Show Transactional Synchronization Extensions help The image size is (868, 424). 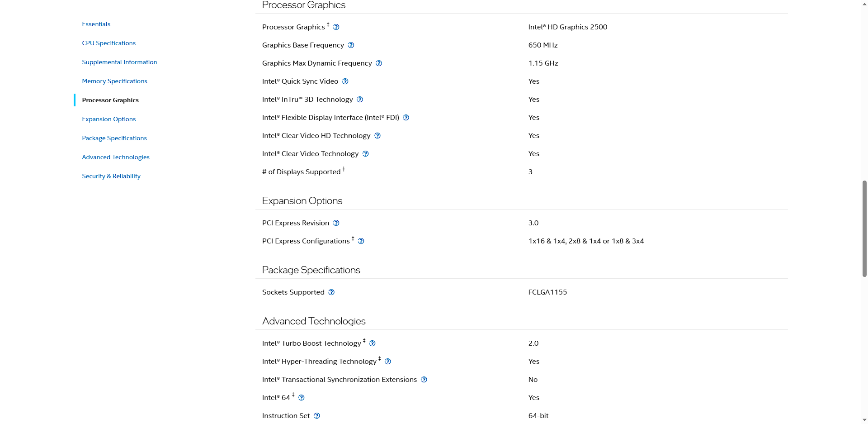(424, 380)
